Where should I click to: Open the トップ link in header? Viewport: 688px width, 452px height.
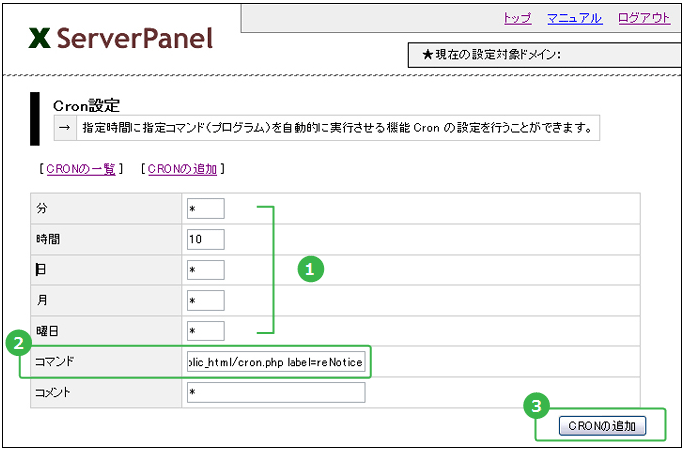[x=516, y=18]
